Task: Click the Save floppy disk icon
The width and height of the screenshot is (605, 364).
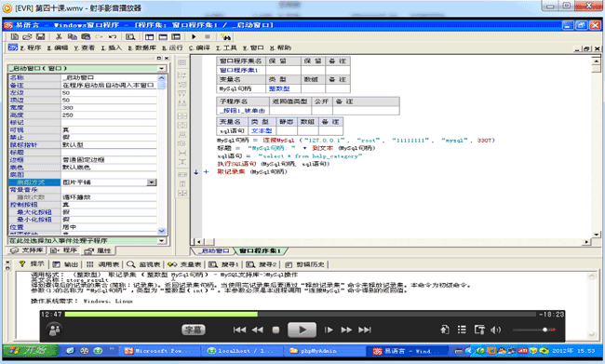Action: [x=41, y=36]
